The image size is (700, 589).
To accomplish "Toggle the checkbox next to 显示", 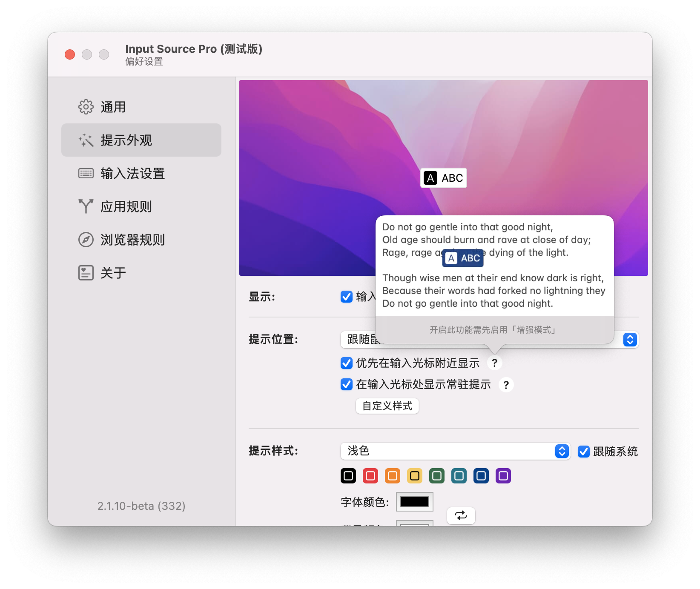I will point(347,297).
